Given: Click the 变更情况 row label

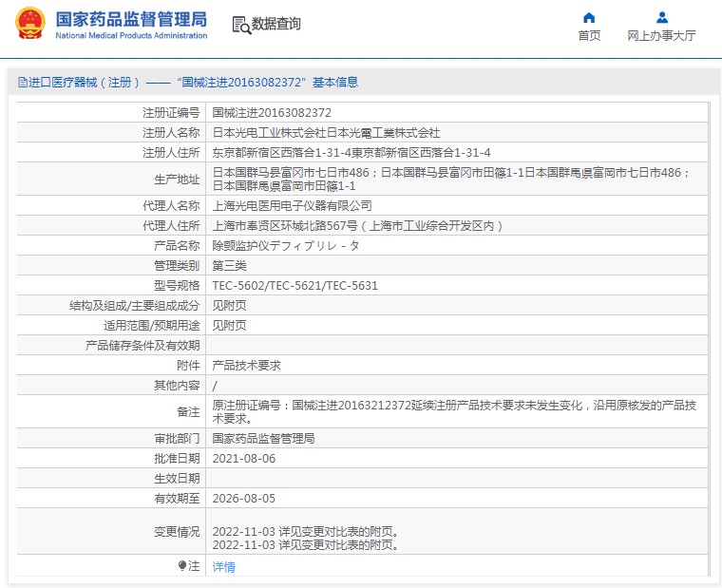Looking at the screenshot, I should point(177,532).
